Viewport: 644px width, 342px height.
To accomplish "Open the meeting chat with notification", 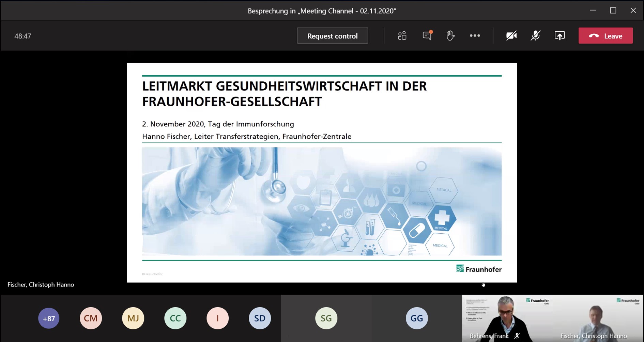I will [x=427, y=35].
